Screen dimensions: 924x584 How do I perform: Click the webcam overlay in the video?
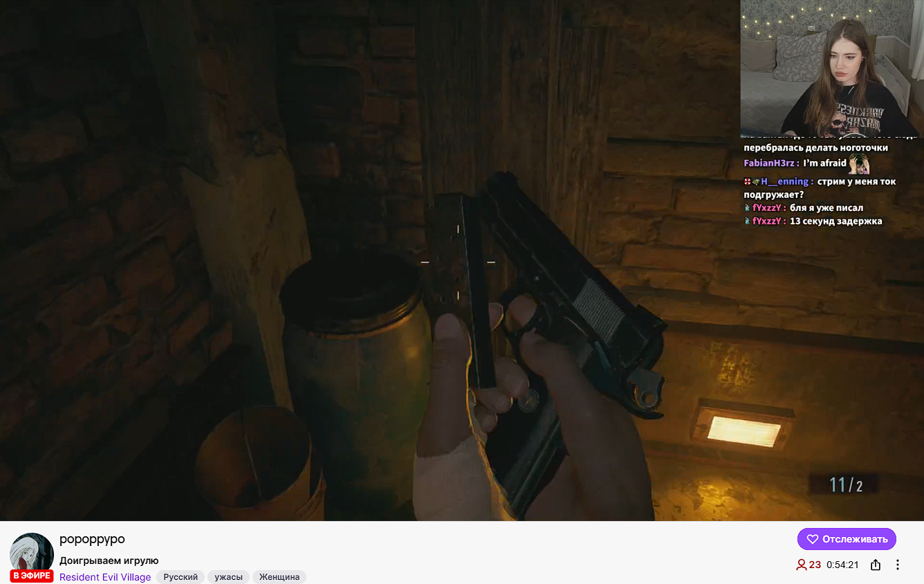[832, 68]
